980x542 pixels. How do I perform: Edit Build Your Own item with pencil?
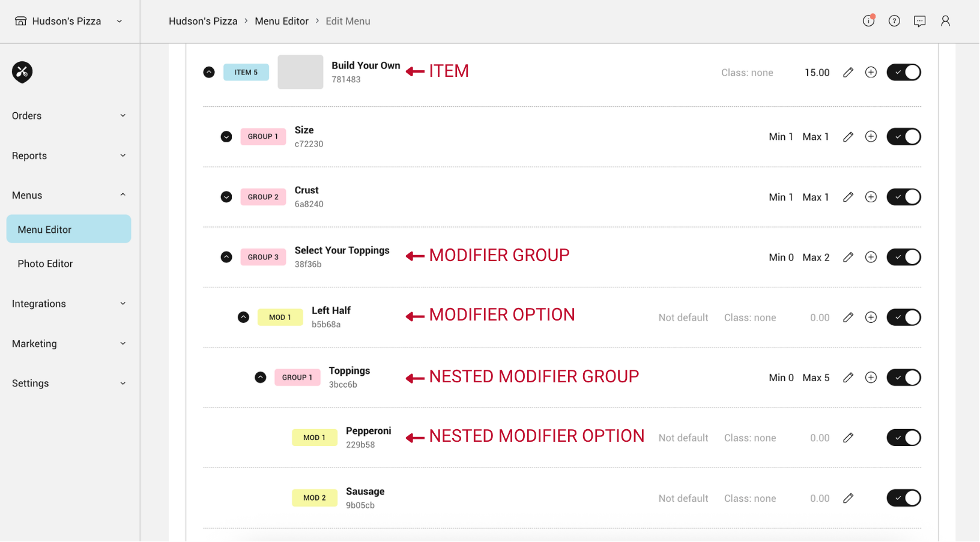tap(848, 73)
